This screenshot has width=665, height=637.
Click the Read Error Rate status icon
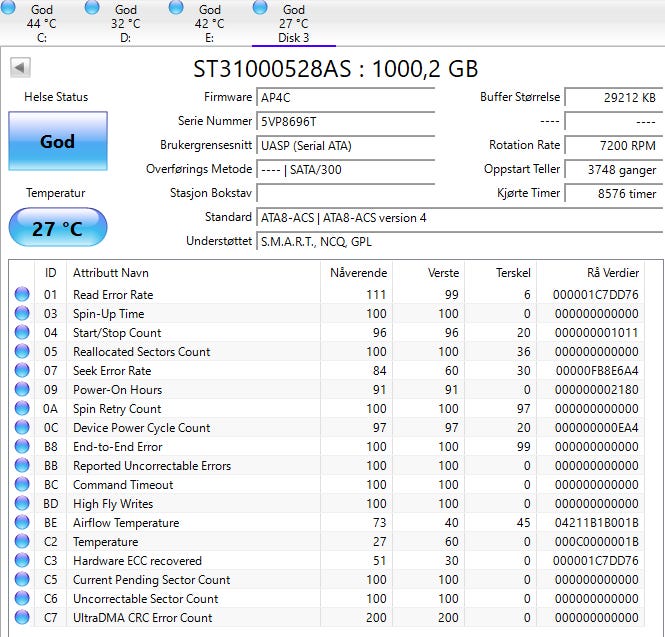(x=22, y=295)
